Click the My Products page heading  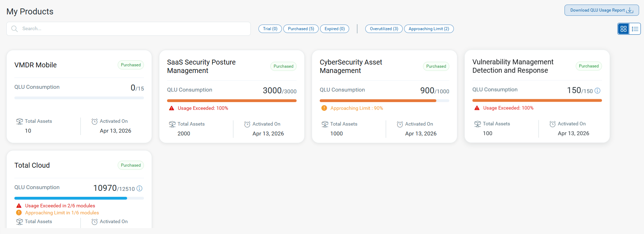tap(30, 12)
